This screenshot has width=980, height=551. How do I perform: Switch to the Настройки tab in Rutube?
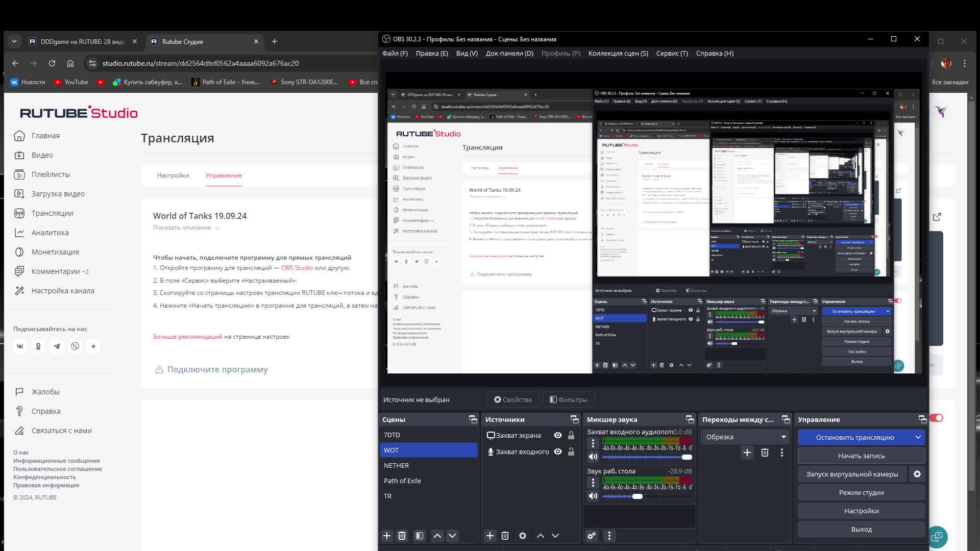point(173,175)
